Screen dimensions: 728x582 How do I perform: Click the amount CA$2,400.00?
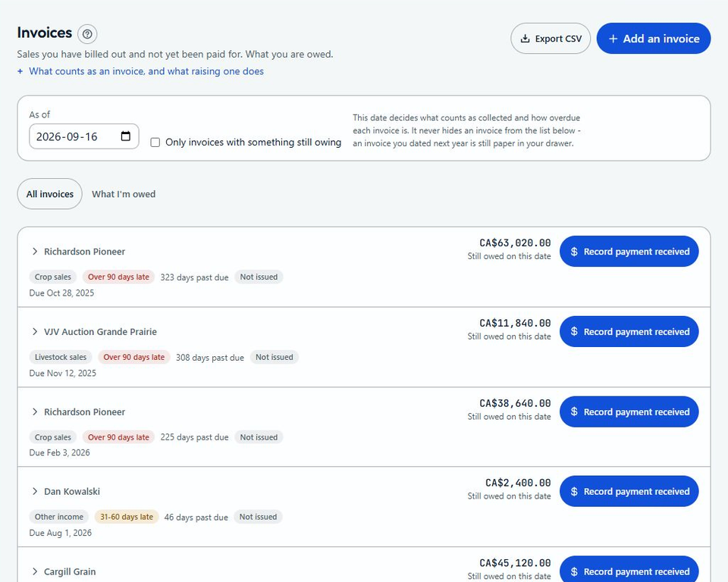(518, 483)
